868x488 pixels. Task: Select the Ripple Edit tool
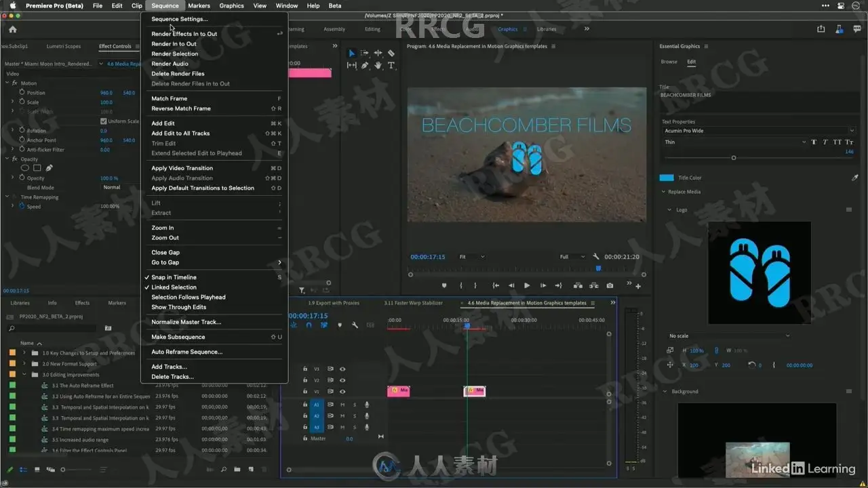(378, 53)
